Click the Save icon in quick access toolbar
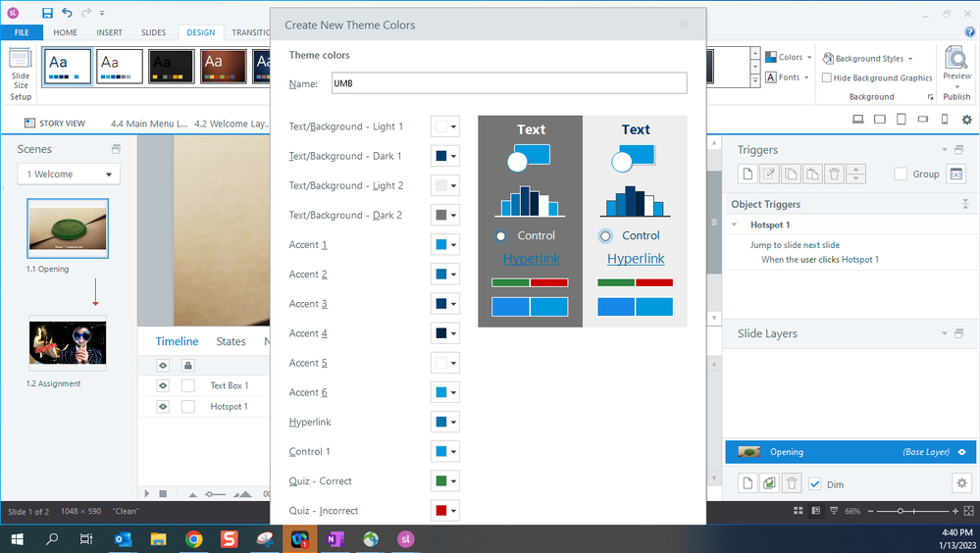This screenshot has height=553, width=980. [47, 13]
